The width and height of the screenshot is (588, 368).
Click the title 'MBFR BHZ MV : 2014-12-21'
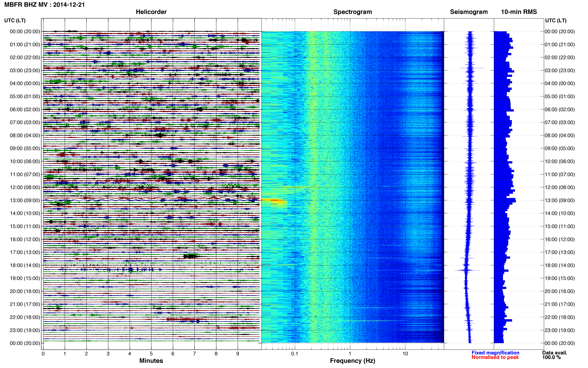45,5
